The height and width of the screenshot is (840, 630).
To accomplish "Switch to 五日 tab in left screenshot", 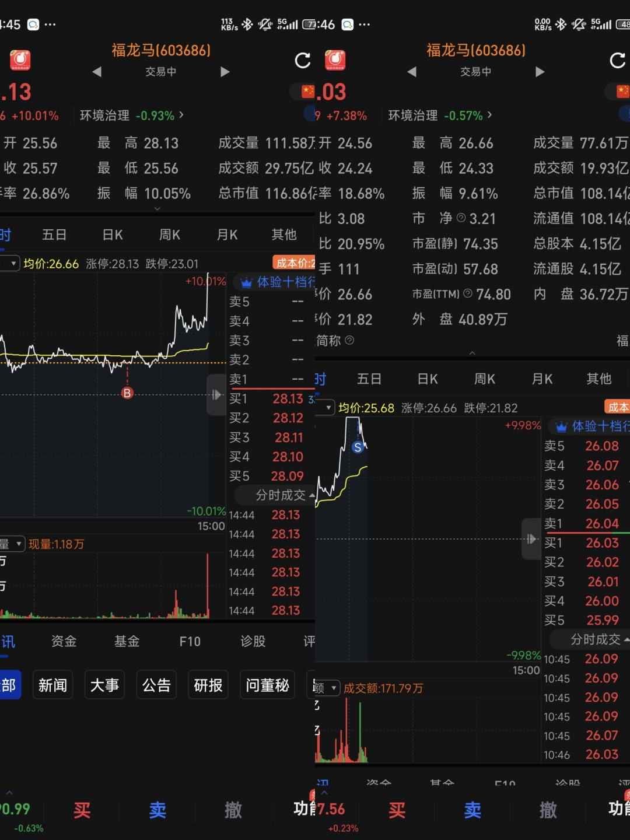I will pos(54,235).
